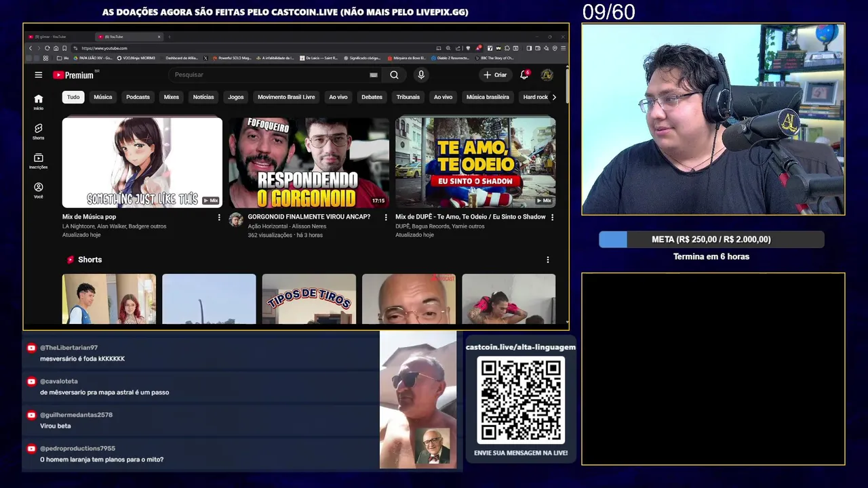The width and height of the screenshot is (868, 488).
Task: Close the active YouTube browser tab
Action: pos(159,37)
